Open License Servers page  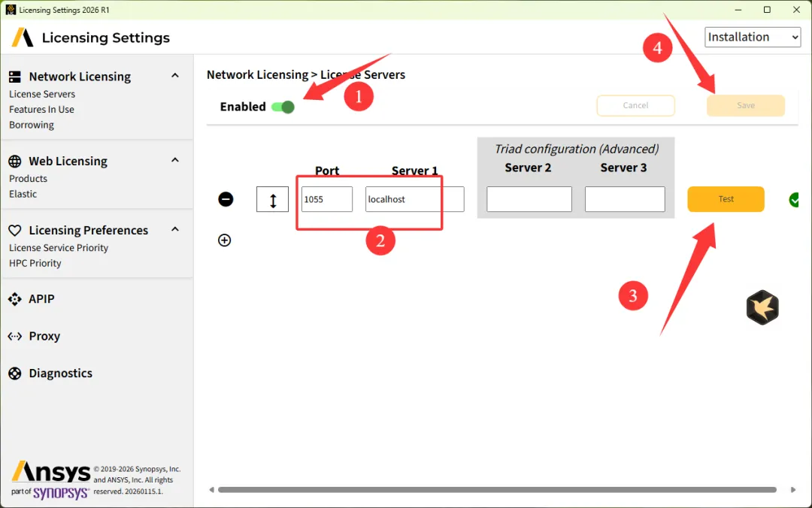42,94
